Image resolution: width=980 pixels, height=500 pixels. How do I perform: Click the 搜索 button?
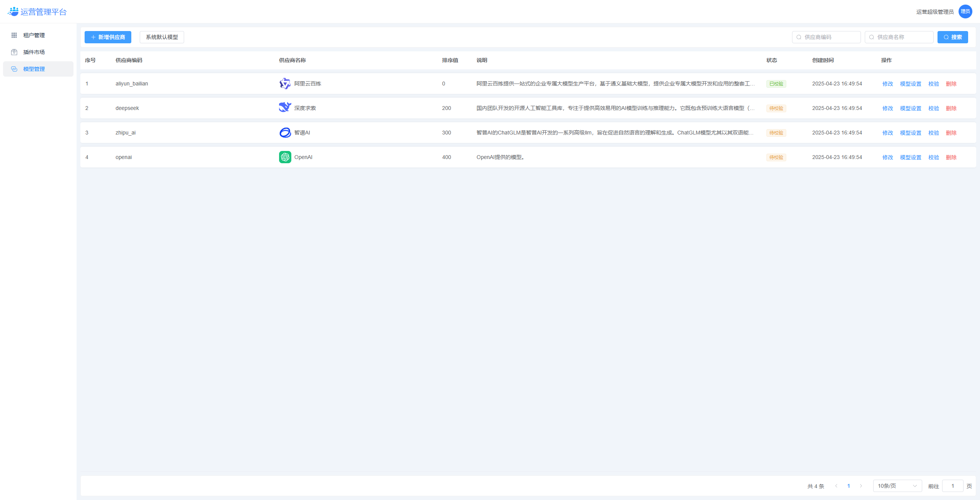click(x=953, y=37)
